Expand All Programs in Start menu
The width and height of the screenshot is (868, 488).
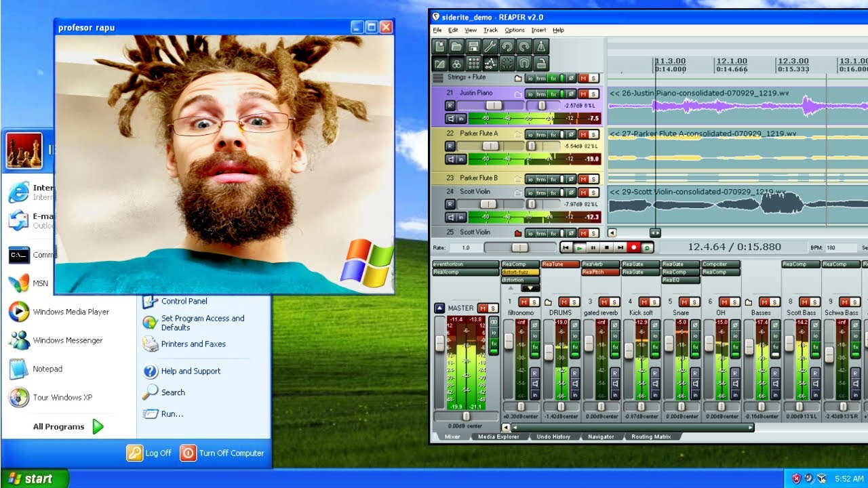click(68, 426)
